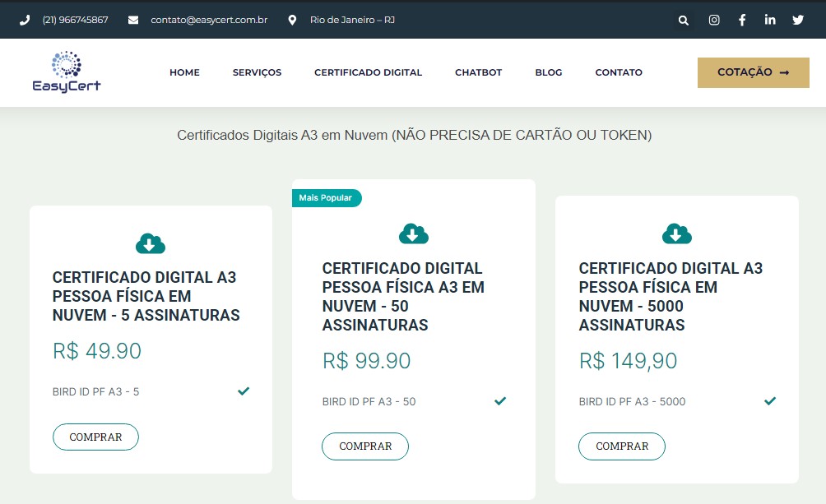Screen dimensions: 826x504
Task: Click the text BIRD ID PF A3 - 5
Action: coord(95,392)
